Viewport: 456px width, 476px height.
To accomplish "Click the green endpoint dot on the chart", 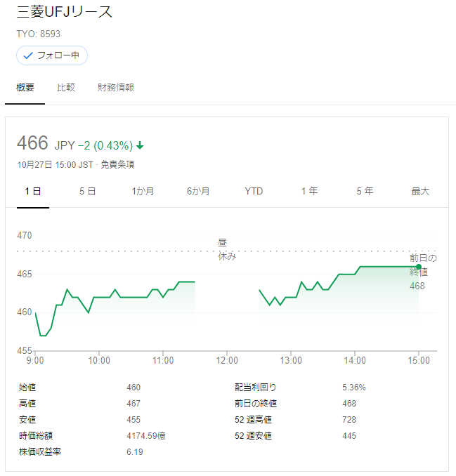I will (419, 267).
